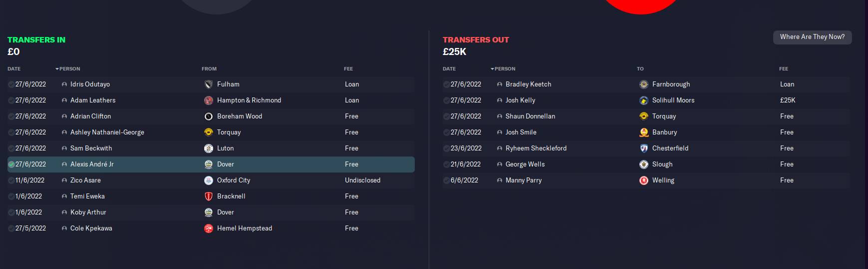The width and height of the screenshot is (868, 269).
Task: Tick the checkbox for Bradley Keetch row
Action: tap(446, 84)
